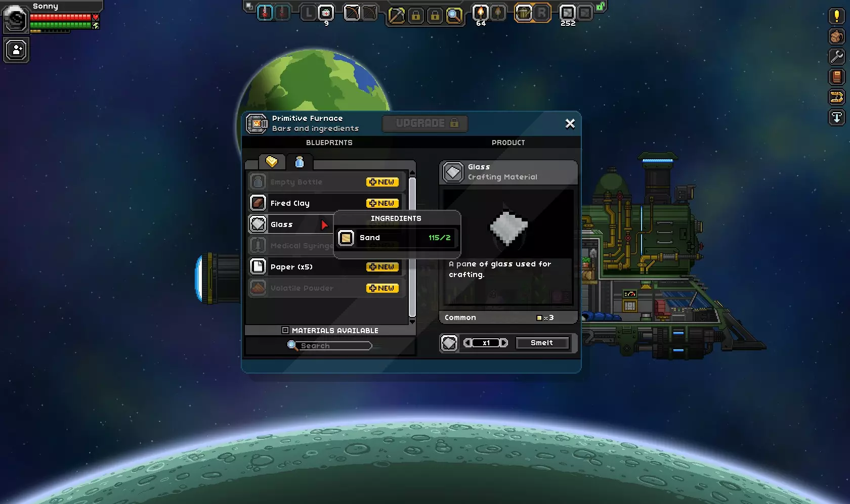
Task: Close the Primitive Furnace window
Action: click(x=570, y=124)
